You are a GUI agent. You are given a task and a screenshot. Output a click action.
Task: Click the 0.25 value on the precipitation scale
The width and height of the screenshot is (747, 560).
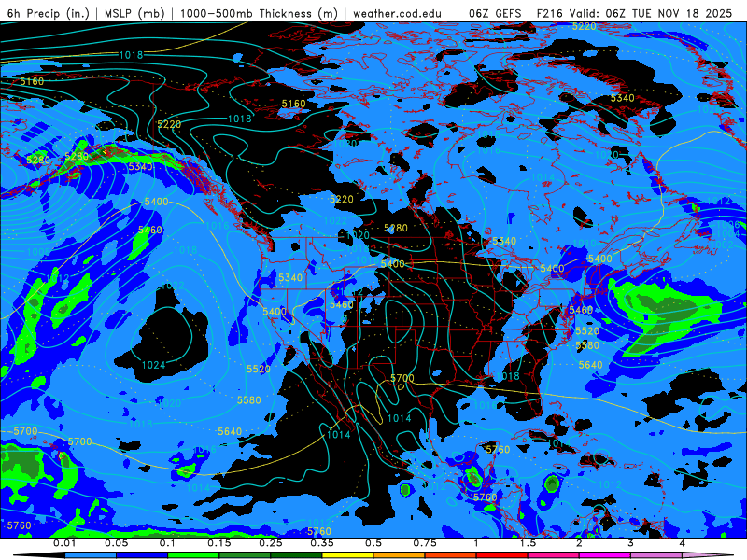click(271, 543)
